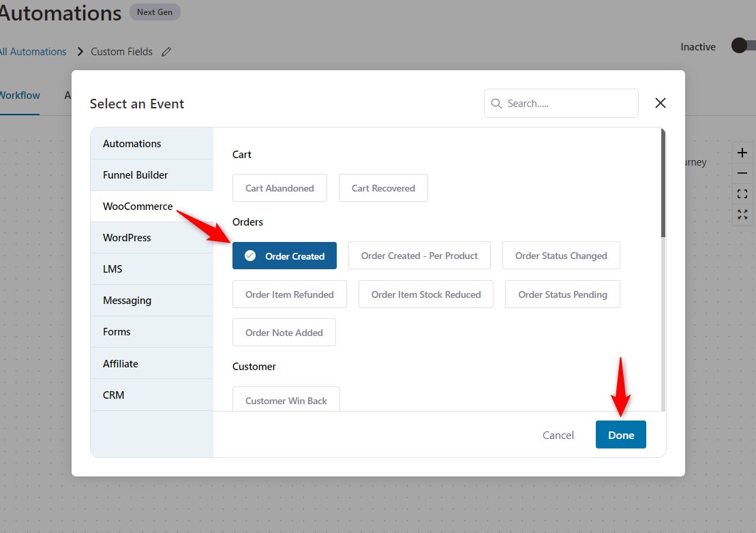Click the expand fullscreen canvas icon

[x=742, y=214]
